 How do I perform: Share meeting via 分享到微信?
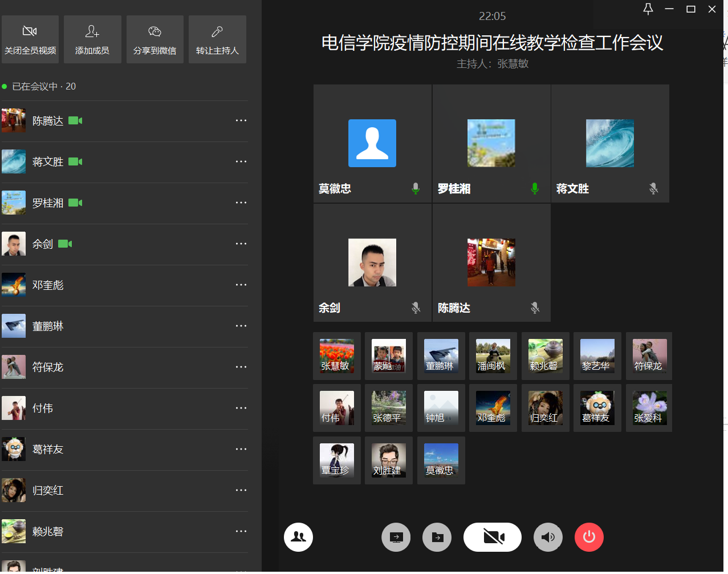155,39
